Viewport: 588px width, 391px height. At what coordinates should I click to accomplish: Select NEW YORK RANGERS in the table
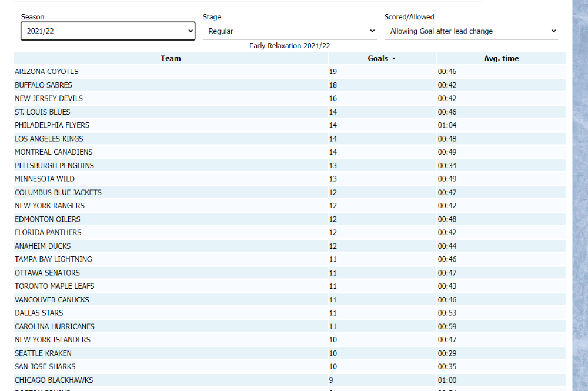(49, 206)
